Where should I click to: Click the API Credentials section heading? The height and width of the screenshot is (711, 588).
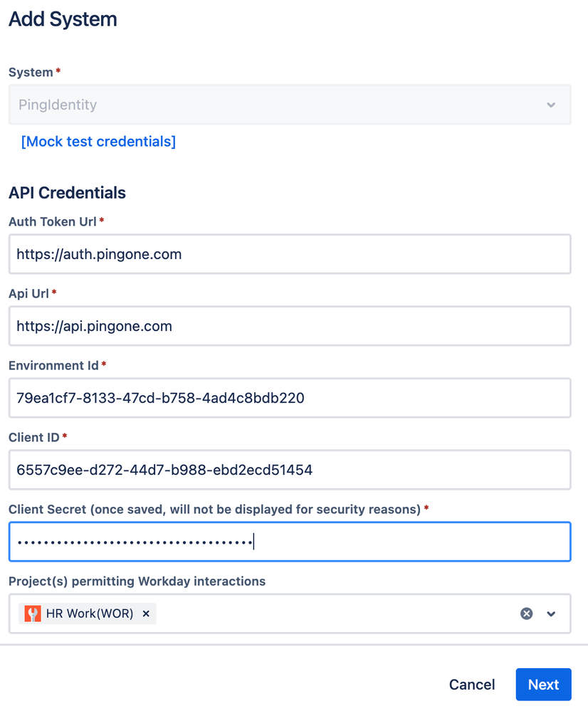coord(67,192)
